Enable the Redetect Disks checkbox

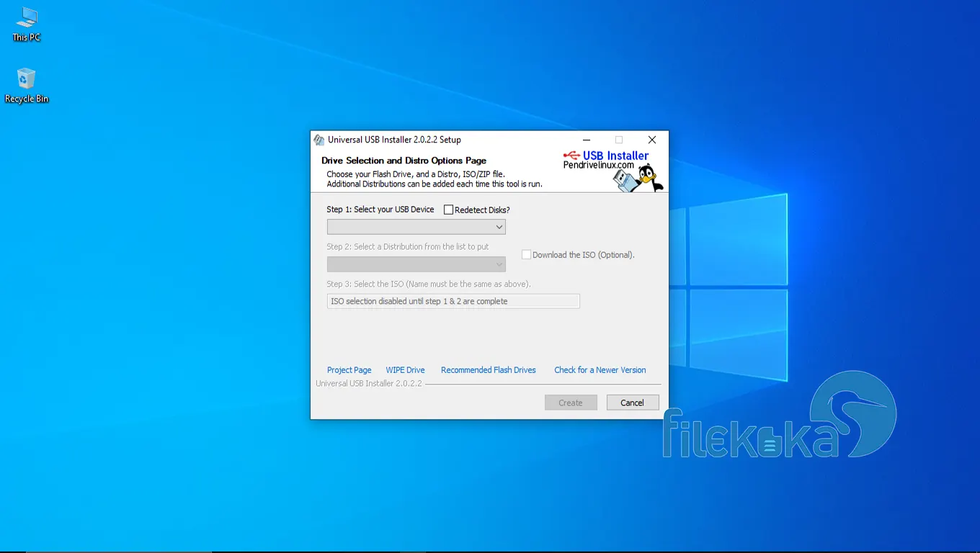pos(449,210)
